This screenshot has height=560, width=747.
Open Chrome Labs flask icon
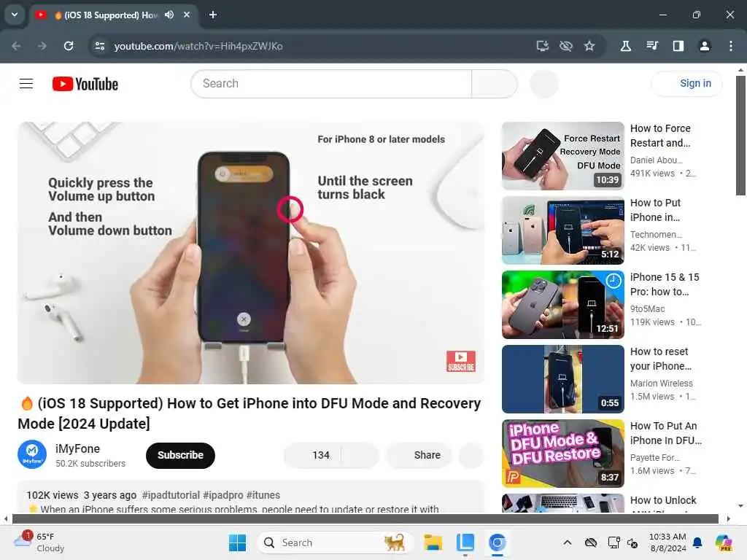tap(625, 46)
